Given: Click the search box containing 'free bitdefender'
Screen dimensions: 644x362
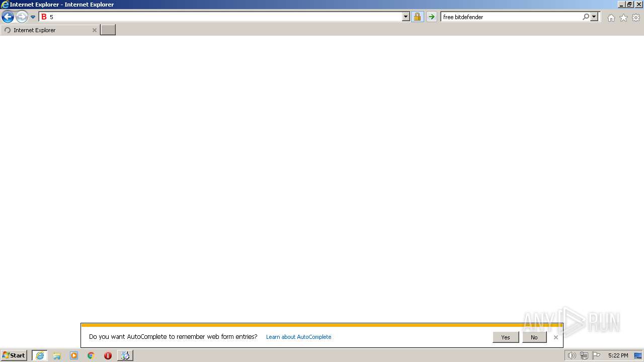Looking at the screenshot, I should pyautogui.click(x=511, y=17).
